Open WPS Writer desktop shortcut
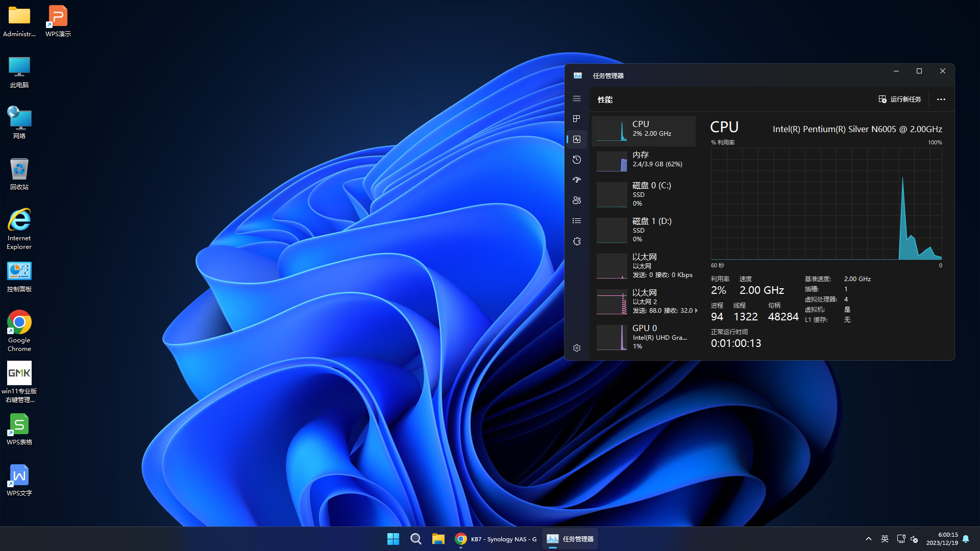980x551 pixels. click(19, 481)
